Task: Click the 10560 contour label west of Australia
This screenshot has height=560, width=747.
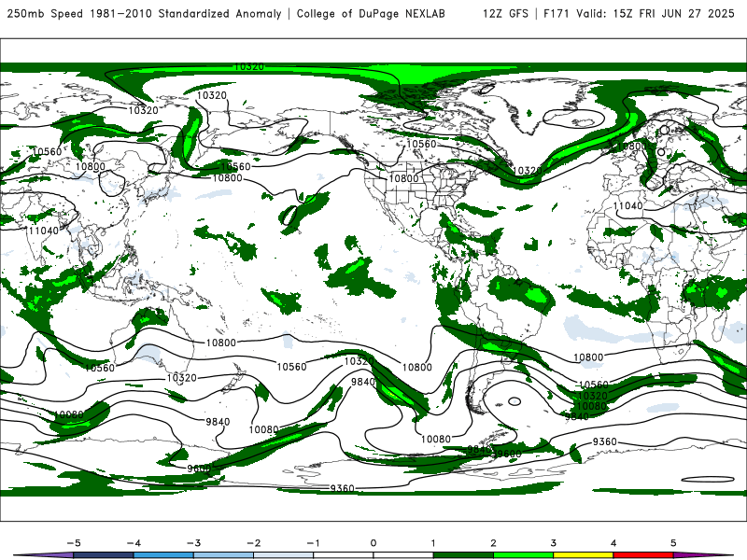Action: click(x=100, y=368)
